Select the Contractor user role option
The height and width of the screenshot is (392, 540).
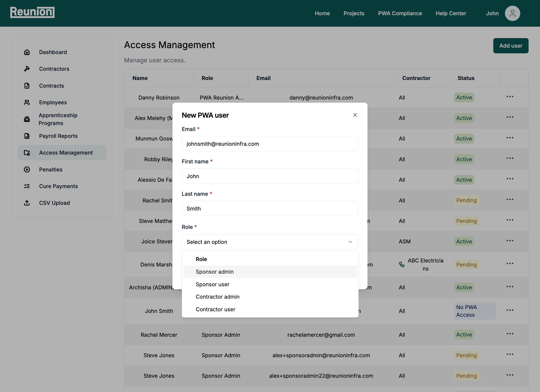(215, 309)
